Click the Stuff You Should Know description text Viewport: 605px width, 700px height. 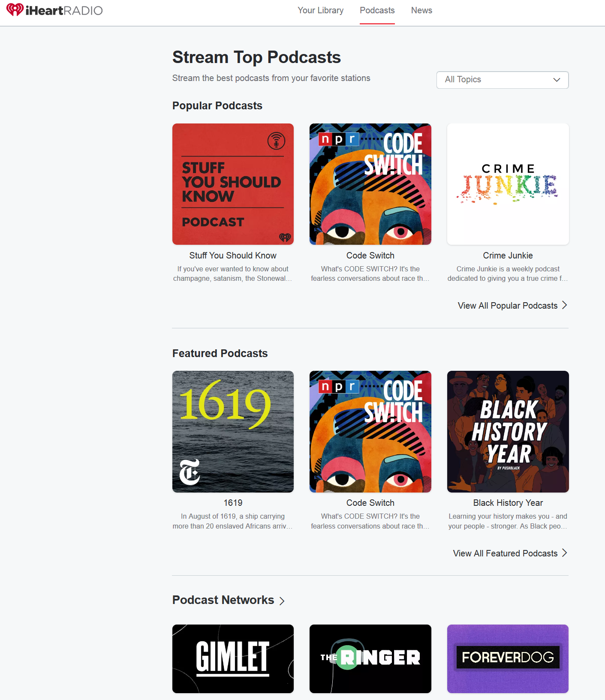[x=233, y=273]
